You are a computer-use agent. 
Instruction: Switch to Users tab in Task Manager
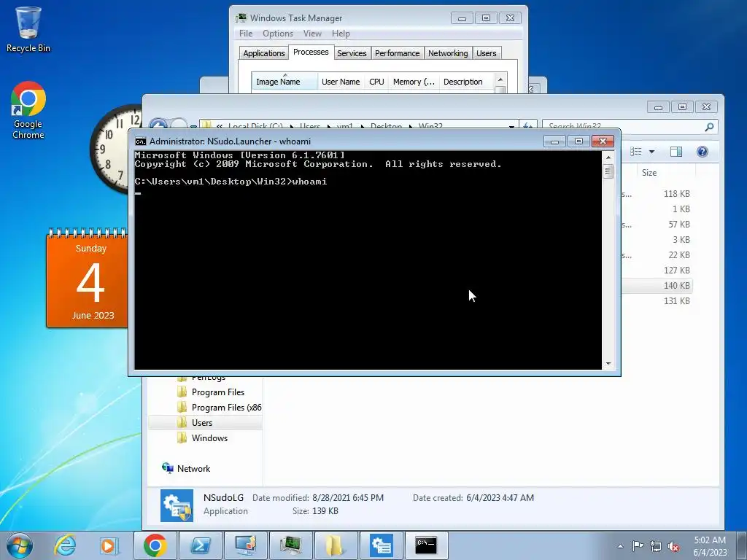coord(486,53)
